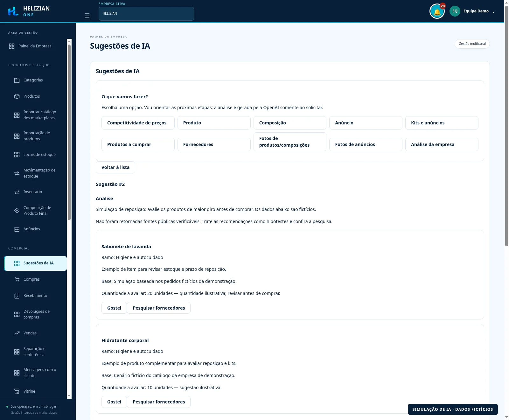This screenshot has width=509, height=420.
Task: Toggle the hamburger menu icon
Action: pos(87,16)
